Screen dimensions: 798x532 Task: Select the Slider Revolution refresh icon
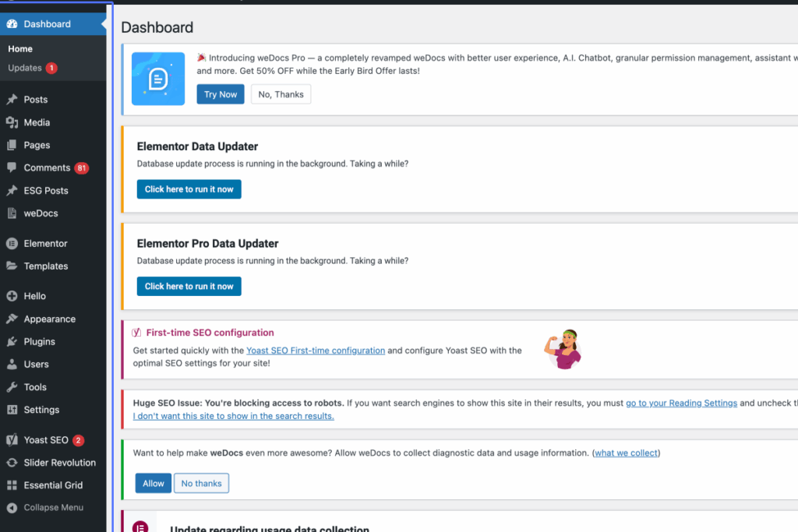pyautogui.click(x=12, y=463)
